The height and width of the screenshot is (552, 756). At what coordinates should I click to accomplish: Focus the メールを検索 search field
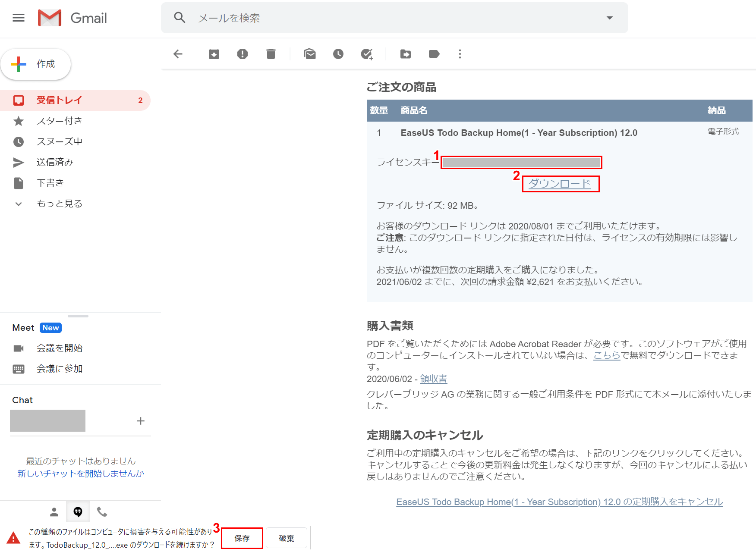394,18
